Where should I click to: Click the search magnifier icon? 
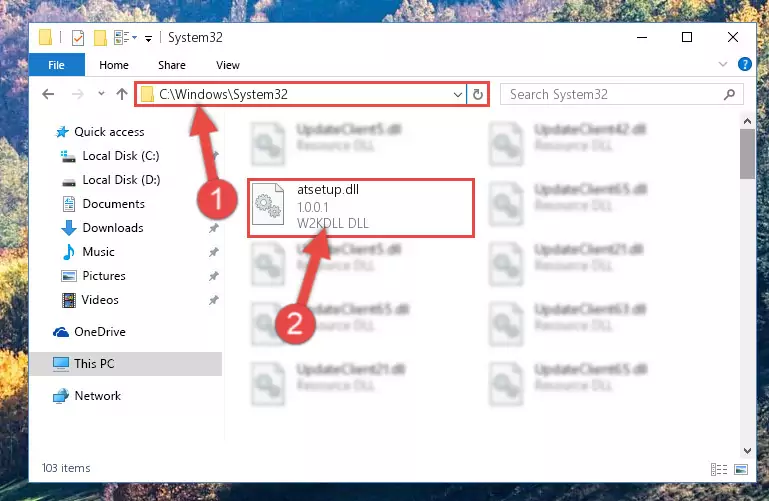pos(729,94)
